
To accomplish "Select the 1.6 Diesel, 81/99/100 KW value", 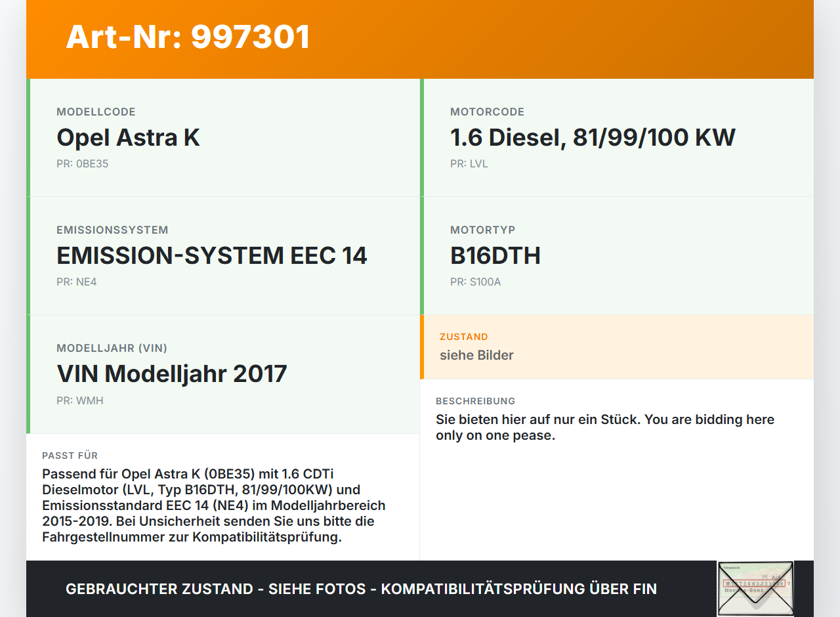I will pyautogui.click(x=592, y=138).
